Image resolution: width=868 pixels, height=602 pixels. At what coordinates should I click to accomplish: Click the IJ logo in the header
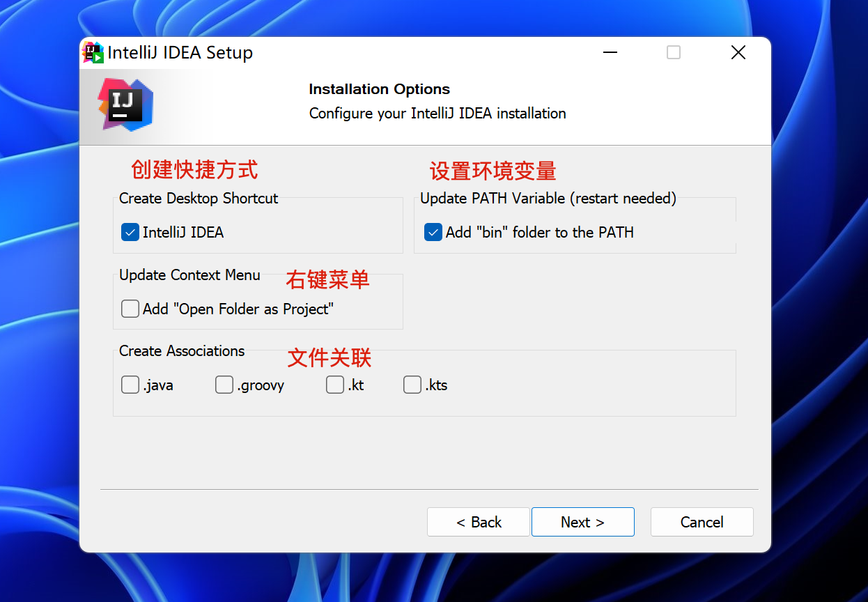pyautogui.click(x=125, y=105)
